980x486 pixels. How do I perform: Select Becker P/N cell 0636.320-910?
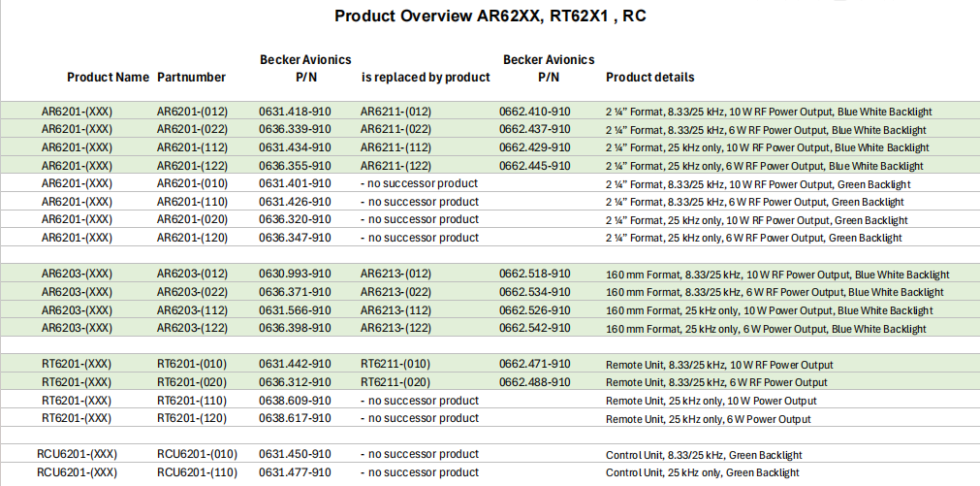(295, 219)
